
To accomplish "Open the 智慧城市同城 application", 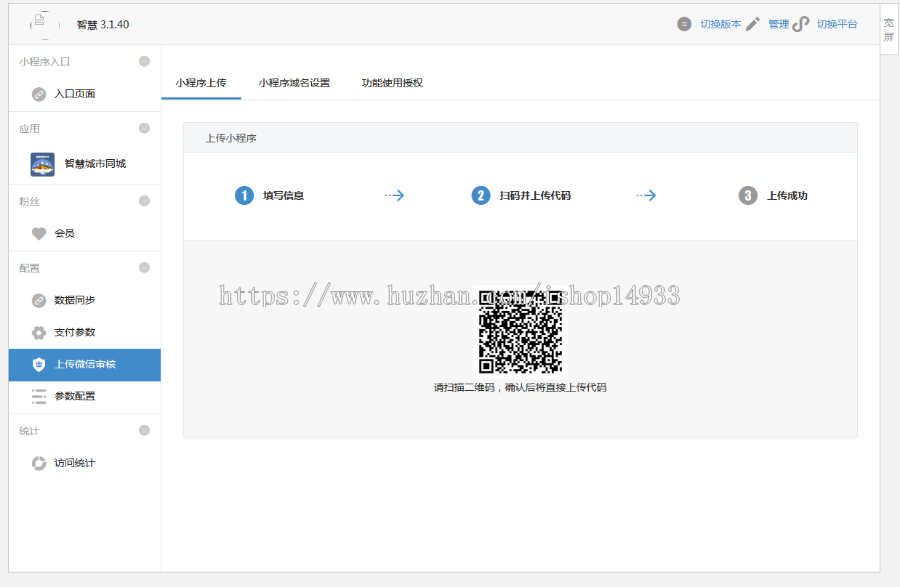I will (x=85, y=164).
